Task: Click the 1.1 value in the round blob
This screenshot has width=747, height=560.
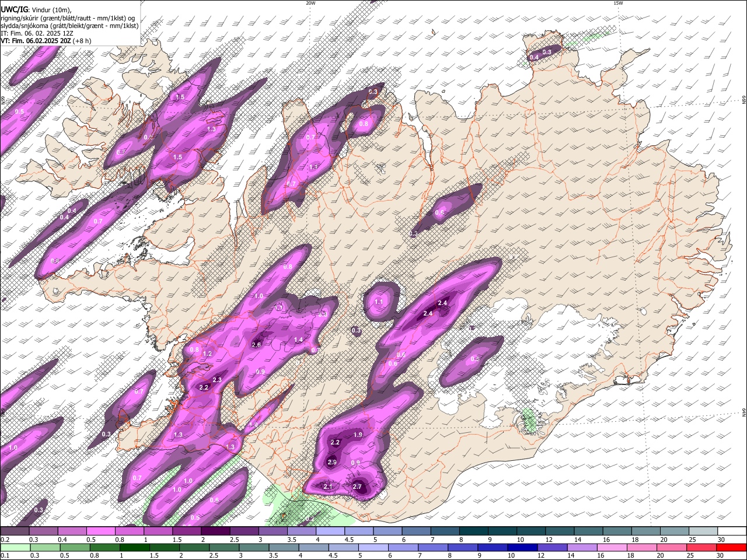Action: tap(379, 302)
